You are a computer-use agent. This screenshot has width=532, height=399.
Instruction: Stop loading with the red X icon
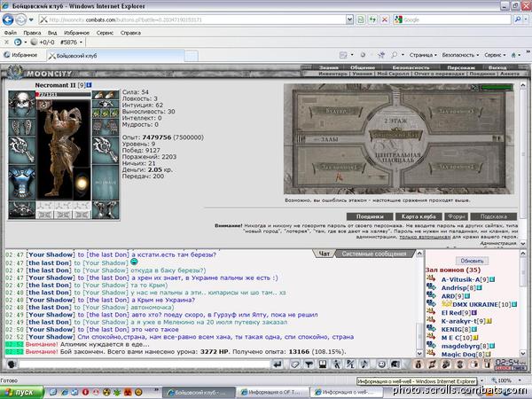tap(385, 20)
